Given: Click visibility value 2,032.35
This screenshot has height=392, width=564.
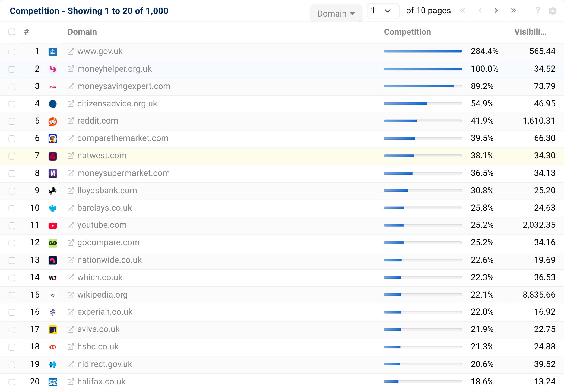Looking at the screenshot, I should (539, 225).
